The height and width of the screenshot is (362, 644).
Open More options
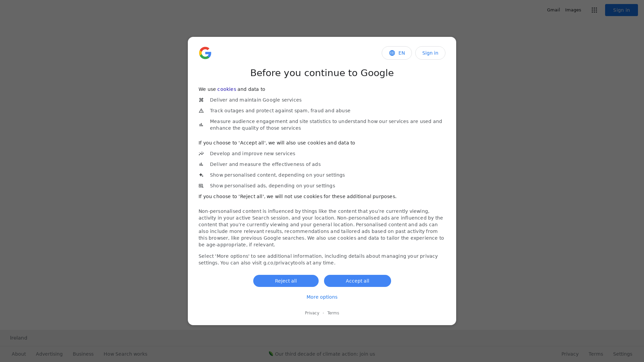click(x=322, y=297)
